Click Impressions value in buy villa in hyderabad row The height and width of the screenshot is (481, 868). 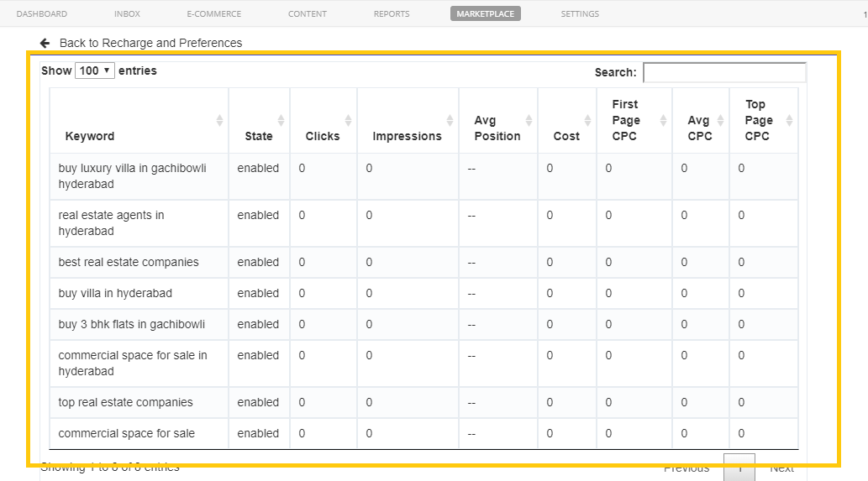click(369, 293)
